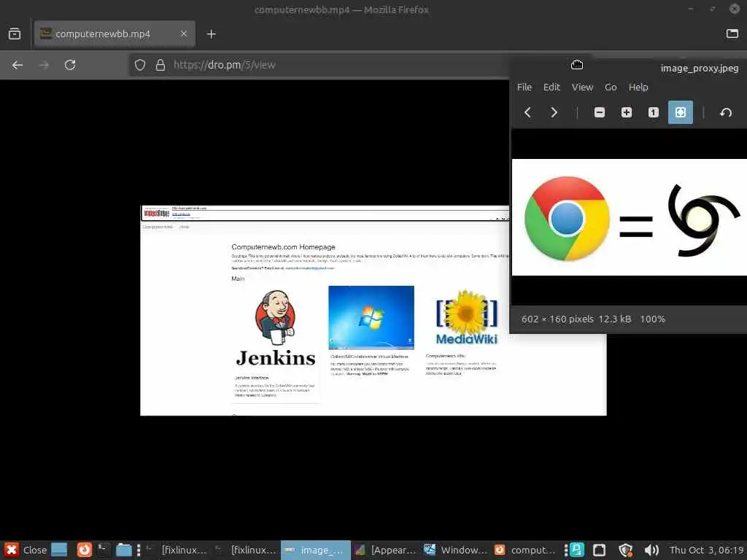Open the Help menu in image viewer
Viewport: 747px width, 560px height.
coord(638,87)
